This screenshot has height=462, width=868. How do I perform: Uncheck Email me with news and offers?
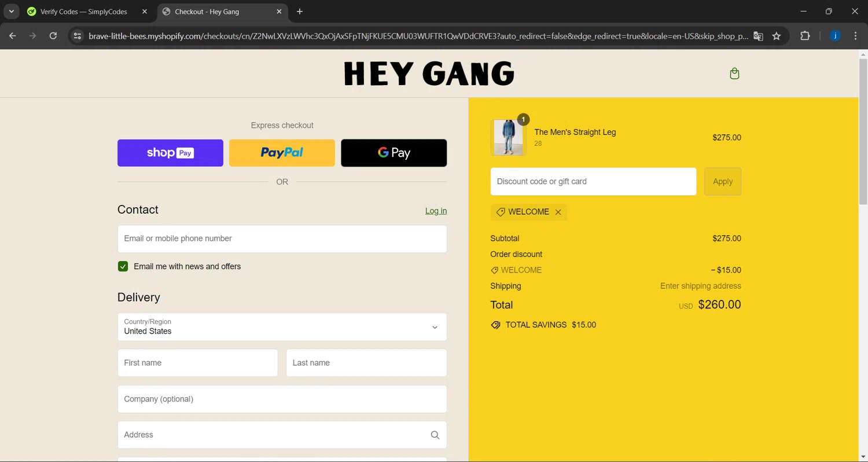[x=123, y=266]
